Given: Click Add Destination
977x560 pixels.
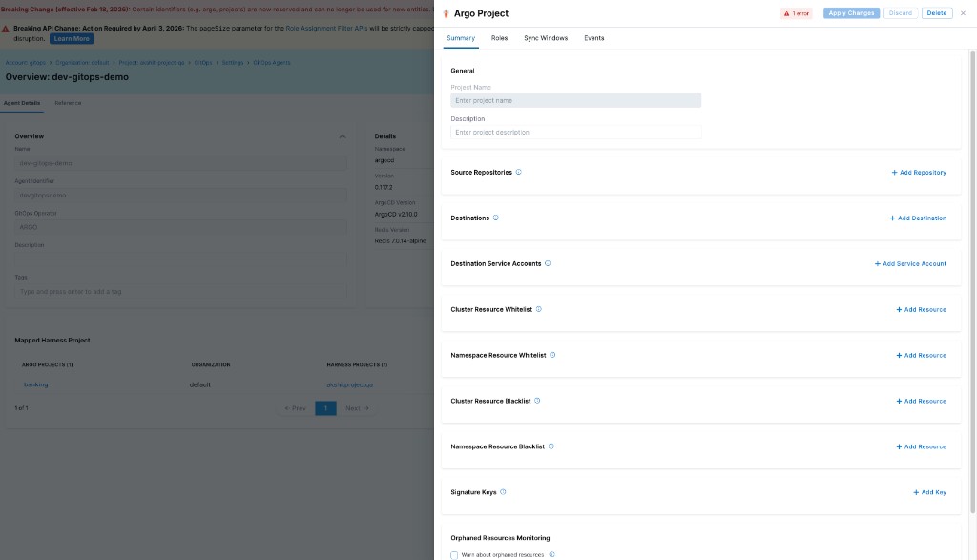Looking at the screenshot, I should [x=918, y=218].
